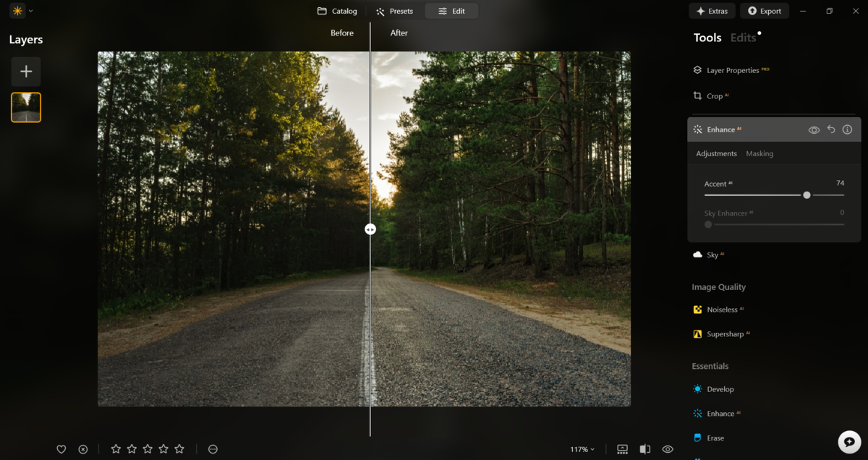Open the Noiseless AI tool
The height and width of the screenshot is (460, 868).
click(x=718, y=310)
